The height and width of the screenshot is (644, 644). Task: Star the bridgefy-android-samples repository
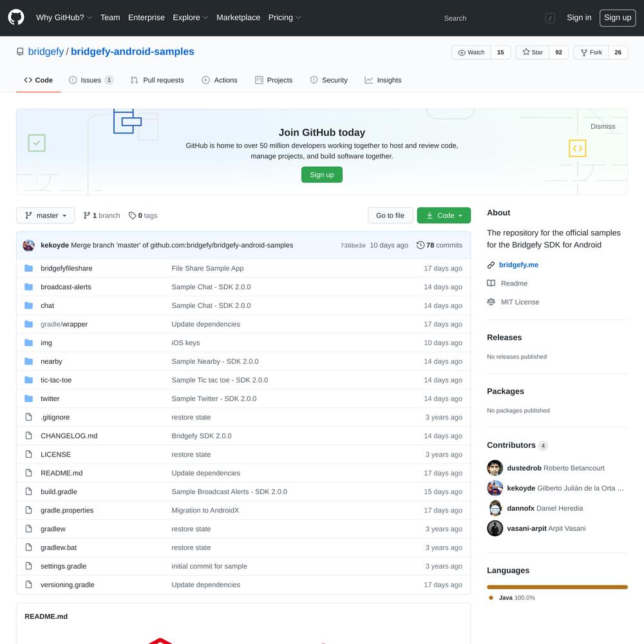click(x=533, y=52)
